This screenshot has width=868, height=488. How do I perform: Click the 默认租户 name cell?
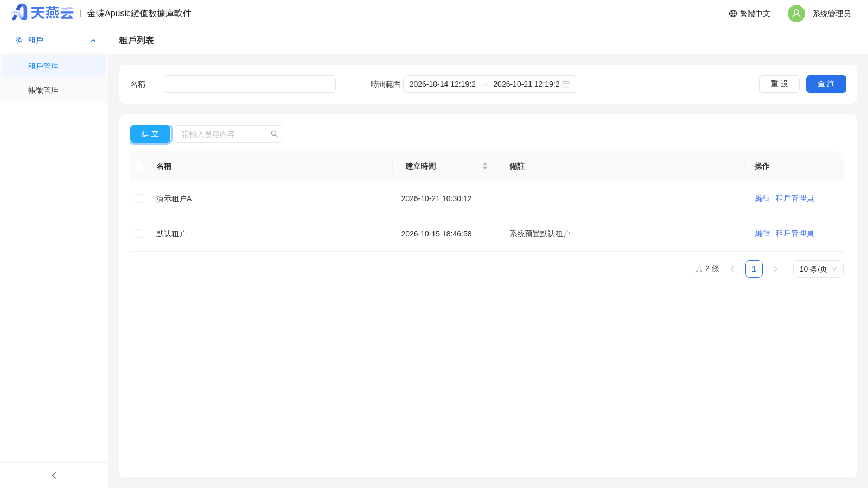click(x=171, y=234)
